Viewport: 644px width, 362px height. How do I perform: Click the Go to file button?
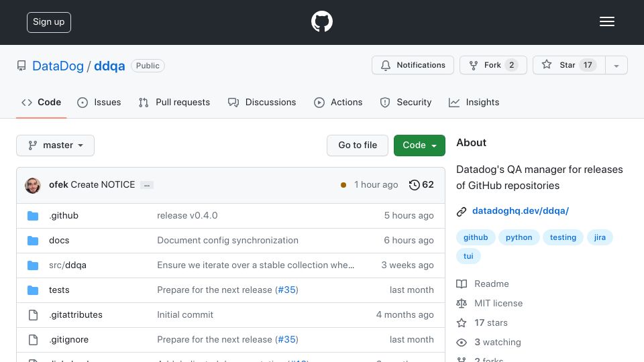pyautogui.click(x=358, y=145)
